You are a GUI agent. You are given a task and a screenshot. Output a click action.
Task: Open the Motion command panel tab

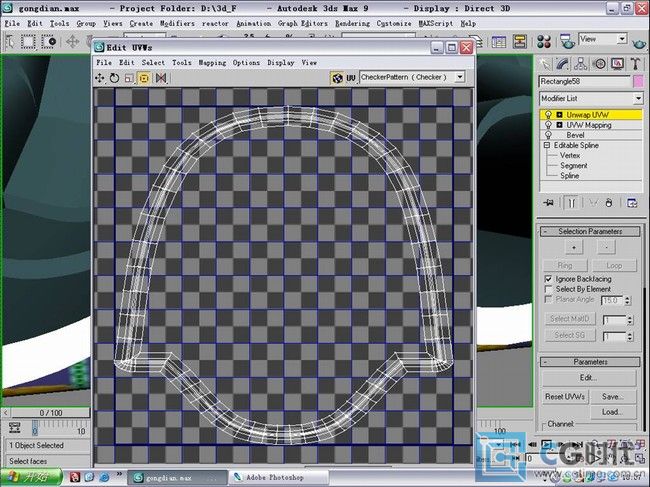[x=599, y=64]
